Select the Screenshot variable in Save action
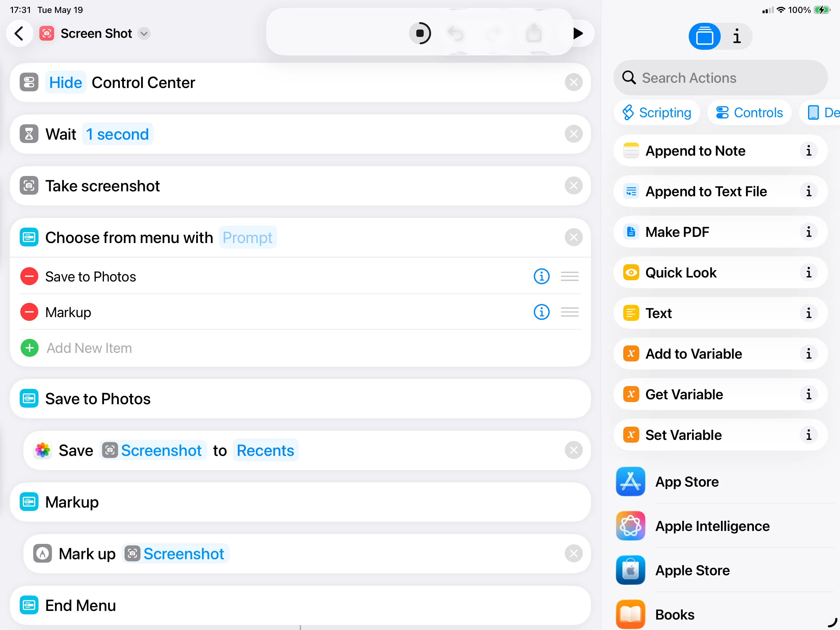Viewport: 840px width, 630px height. coord(153,450)
